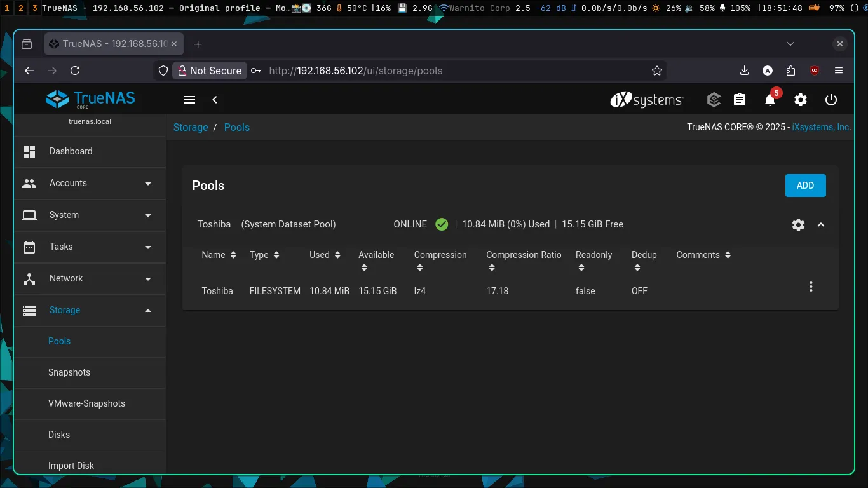Viewport: 868px width, 488px height.
Task: Open Toshiba pool operations gear
Action: (x=798, y=225)
